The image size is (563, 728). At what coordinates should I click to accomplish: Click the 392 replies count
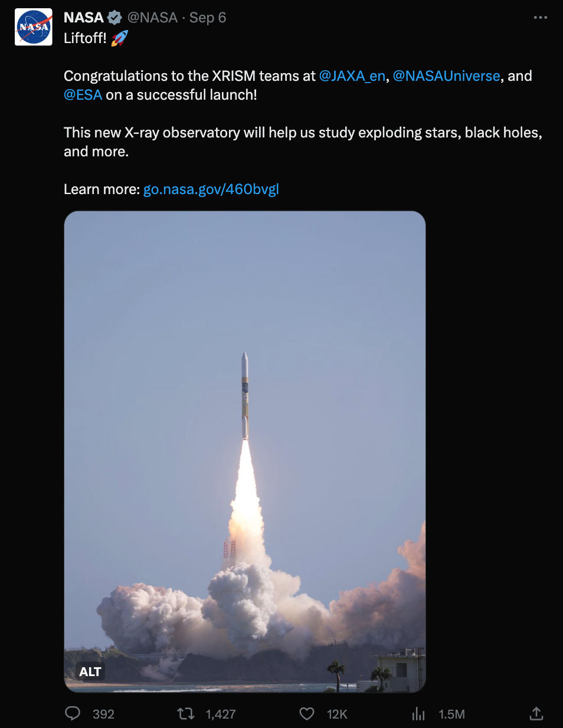coord(103,714)
